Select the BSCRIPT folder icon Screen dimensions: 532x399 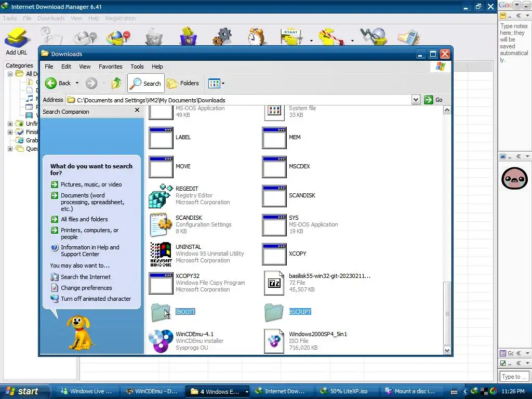(273, 312)
